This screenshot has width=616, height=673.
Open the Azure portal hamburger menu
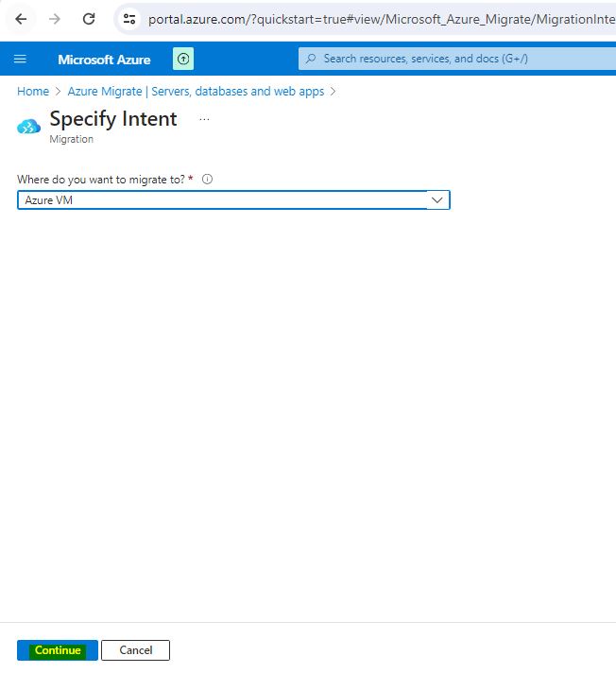pyautogui.click(x=20, y=60)
